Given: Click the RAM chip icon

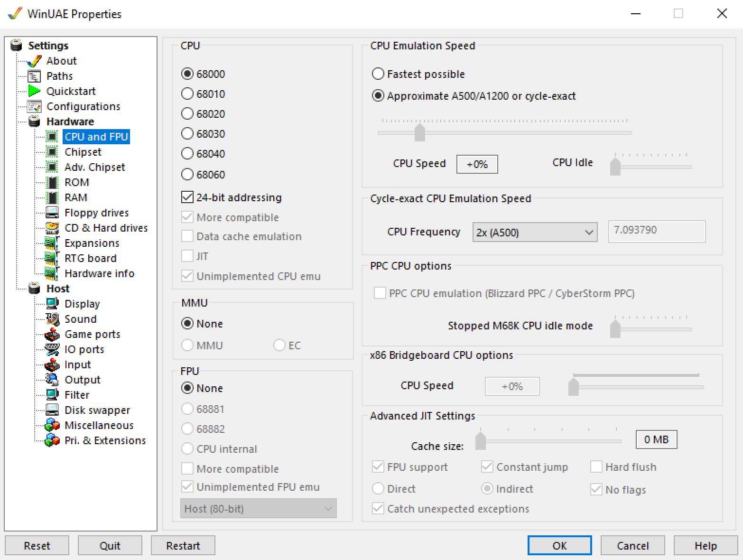Looking at the screenshot, I should 52,197.
